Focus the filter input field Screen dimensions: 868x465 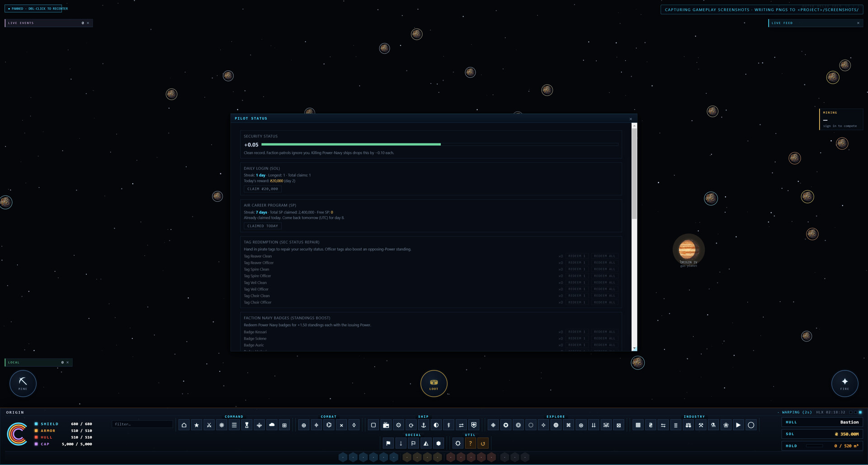(142, 424)
